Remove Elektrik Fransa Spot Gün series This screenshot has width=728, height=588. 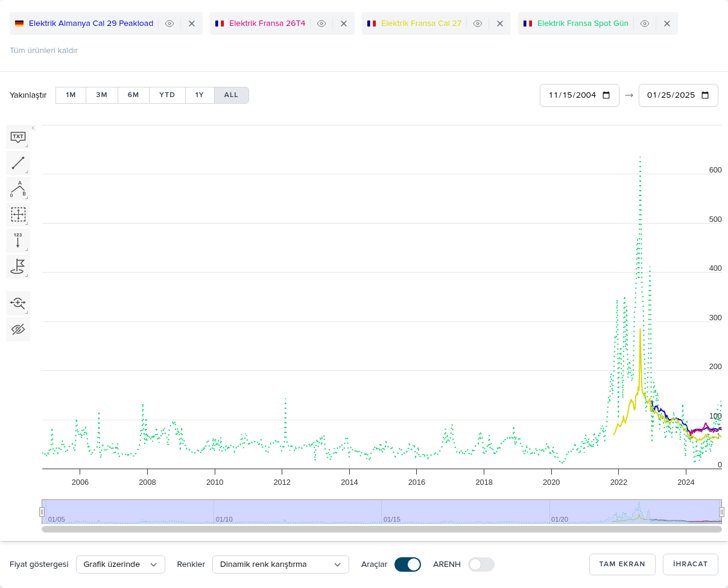(x=667, y=24)
